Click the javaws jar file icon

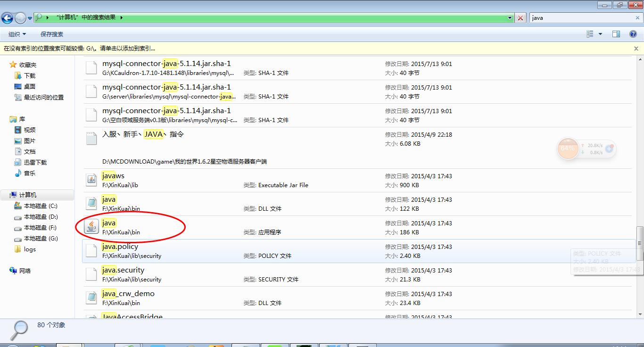tap(91, 180)
